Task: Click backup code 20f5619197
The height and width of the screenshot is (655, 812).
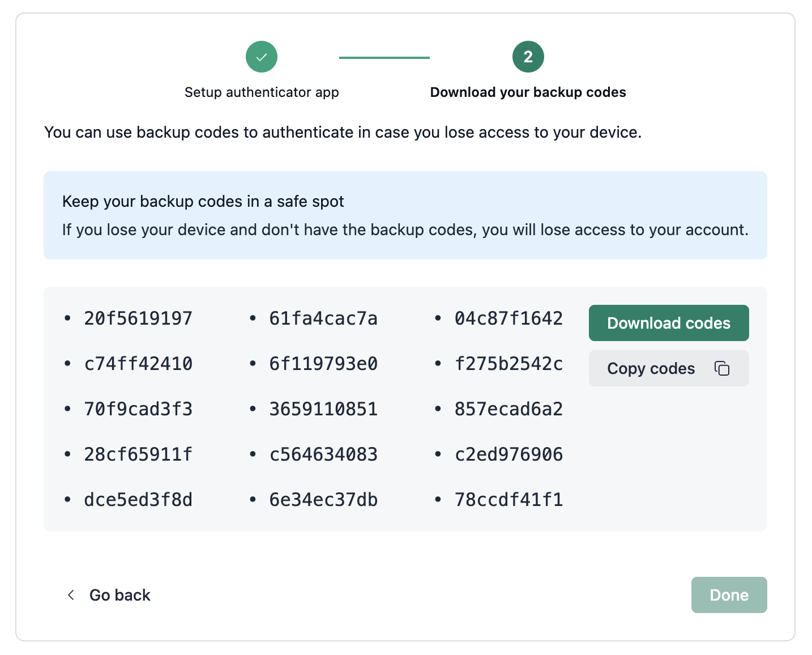Action: (x=138, y=318)
